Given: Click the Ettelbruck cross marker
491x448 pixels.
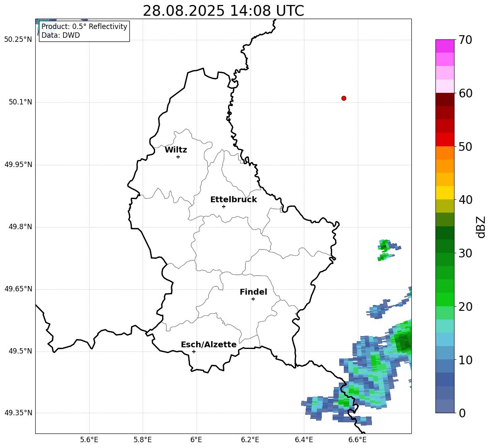Looking at the screenshot, I should pos(224,206).
